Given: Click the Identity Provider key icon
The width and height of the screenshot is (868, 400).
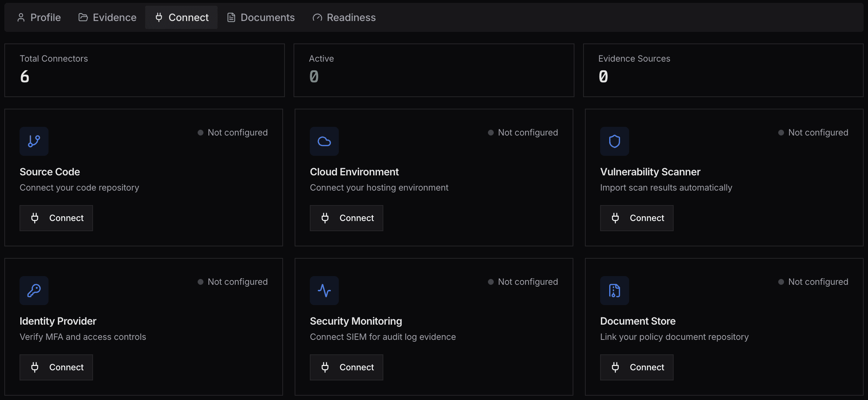Looking at the screenshot, I should pyautogui.click(x=34, y=290).
